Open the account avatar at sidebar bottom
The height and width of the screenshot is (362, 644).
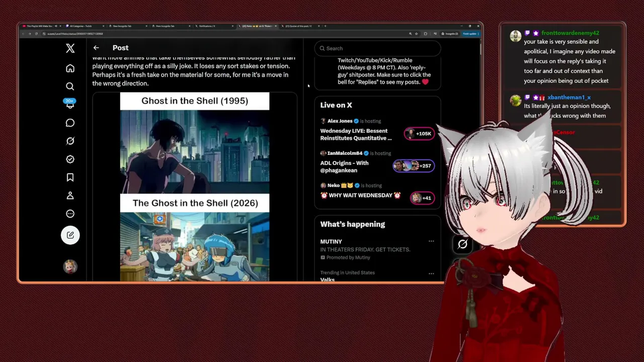[x=70, y=266]
